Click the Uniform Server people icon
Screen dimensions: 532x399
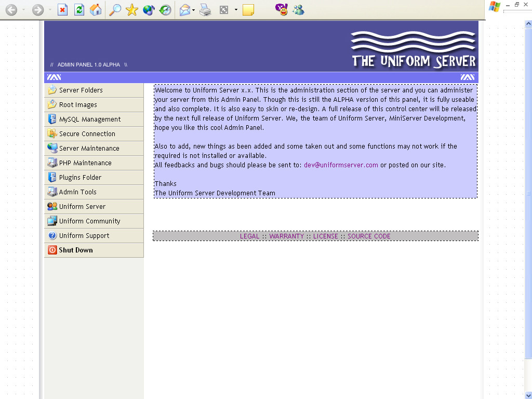pos(52,206)
